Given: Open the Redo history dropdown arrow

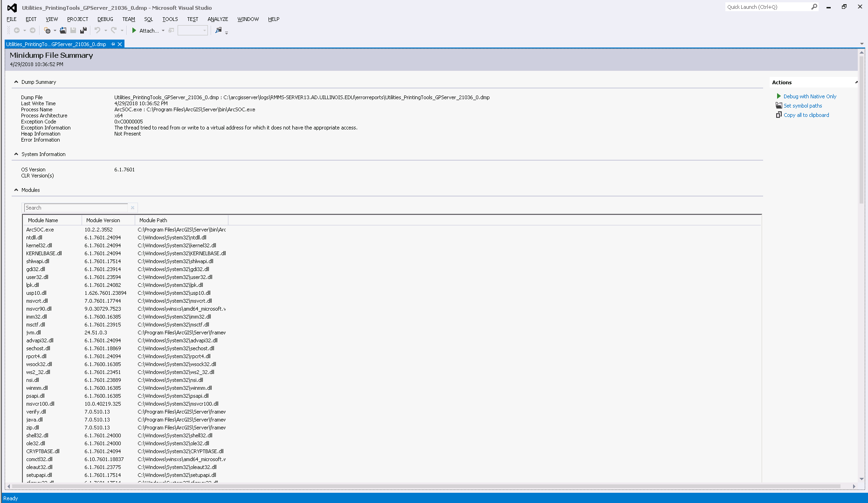Looking at the screenshot, I should pos(122,31).
